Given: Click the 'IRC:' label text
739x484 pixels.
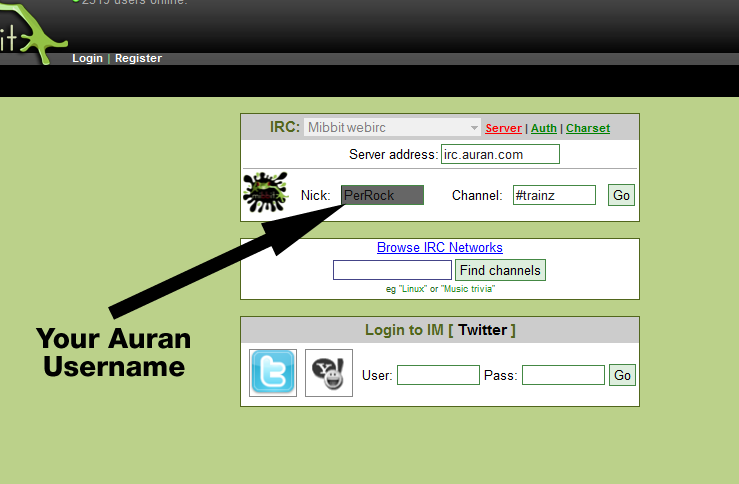Looking at the screenshot, I should pyautogui.click(x=285, y=127).
